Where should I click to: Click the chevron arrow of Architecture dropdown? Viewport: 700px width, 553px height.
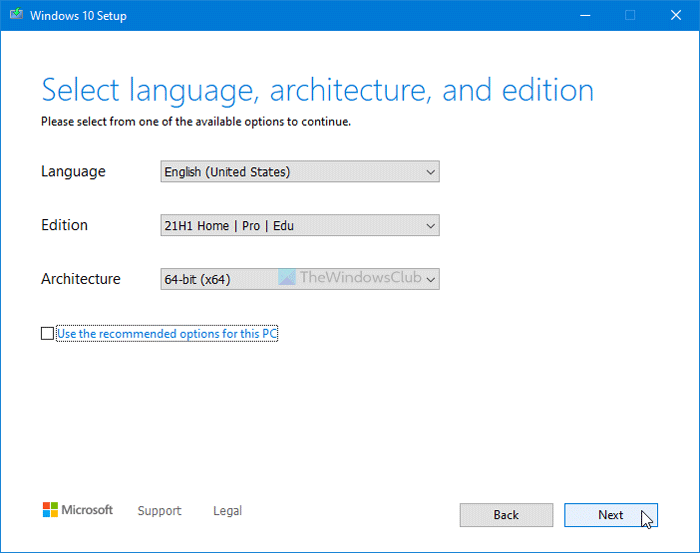click(430, 280)
